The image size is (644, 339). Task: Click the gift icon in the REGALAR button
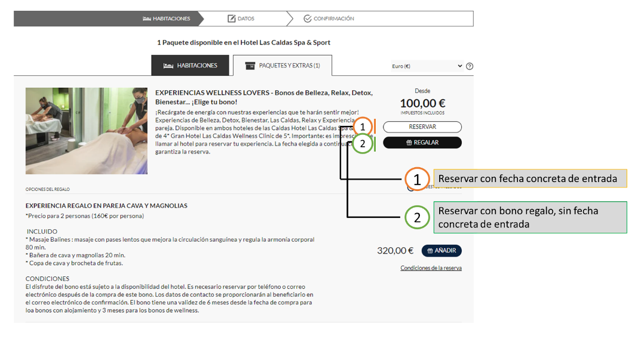point(409,143)
